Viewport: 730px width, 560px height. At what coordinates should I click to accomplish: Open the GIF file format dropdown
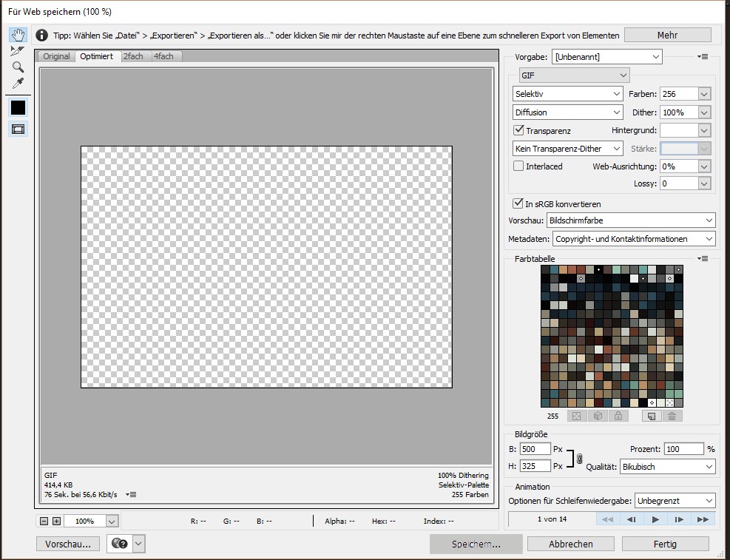pyautogui.click(x=574, y=75)
